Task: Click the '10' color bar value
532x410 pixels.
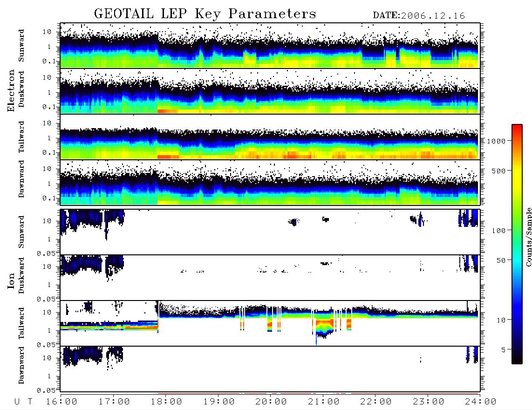Action: 501,320
